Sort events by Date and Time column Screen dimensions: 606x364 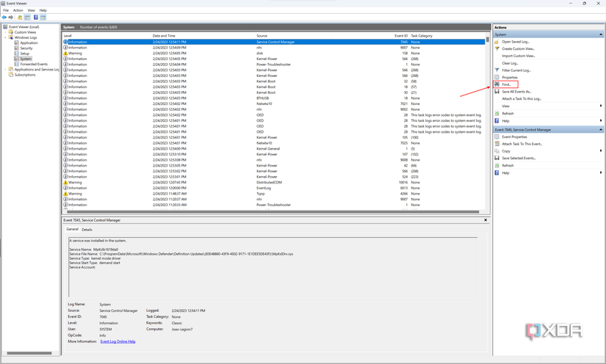coord(203,36)
